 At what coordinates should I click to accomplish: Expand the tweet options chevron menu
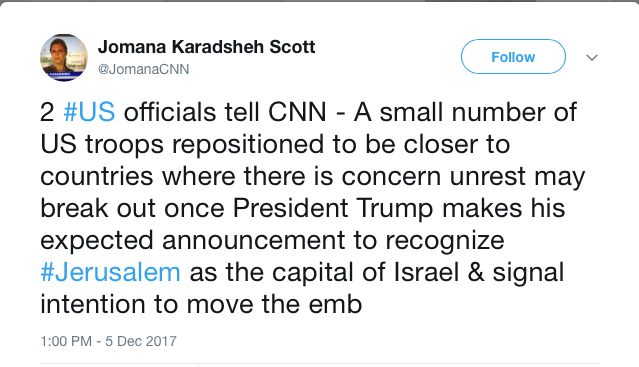pyautogui.click(x=592, y=57)
